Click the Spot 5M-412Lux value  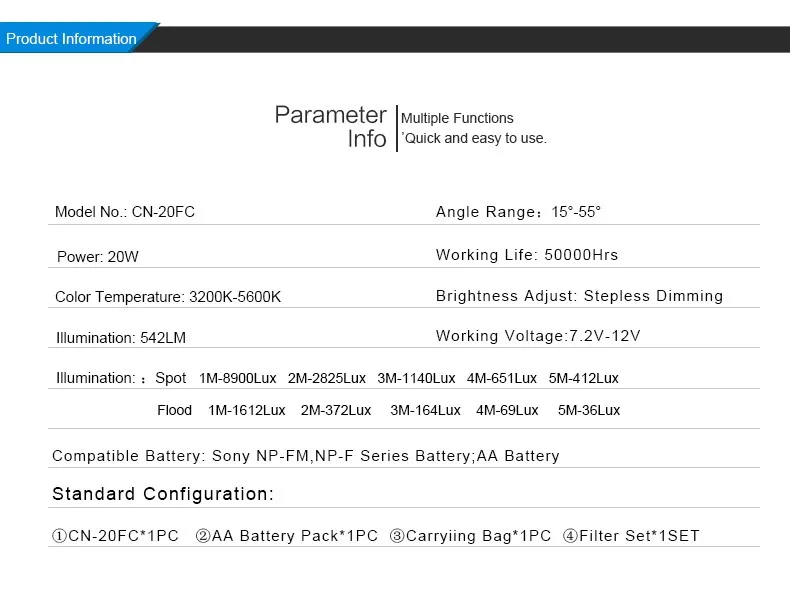pyautogui.click(x=583, y=378)
